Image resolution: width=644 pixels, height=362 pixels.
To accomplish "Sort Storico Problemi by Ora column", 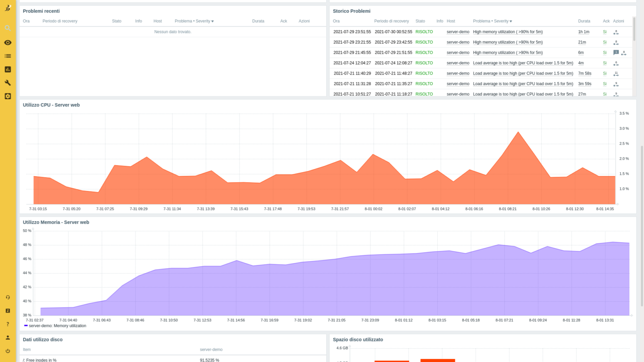I will pyautogui.click(x=336, y=21).
